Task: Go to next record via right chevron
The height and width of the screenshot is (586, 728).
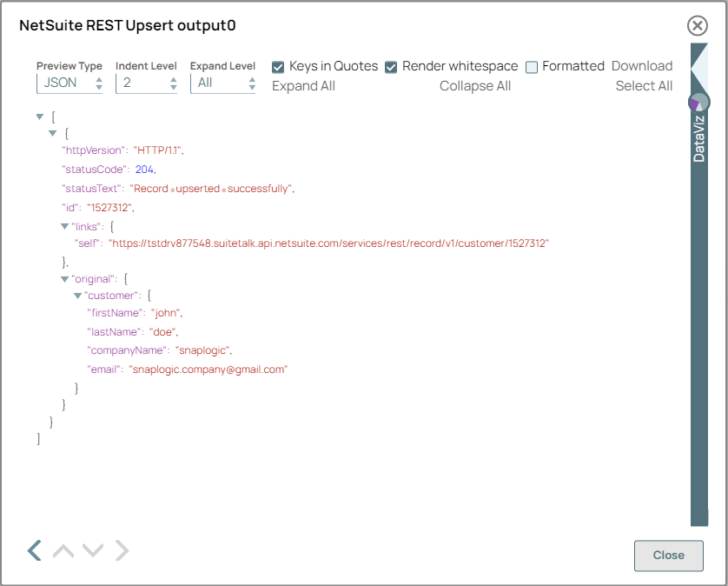Action: pos(121,549)
